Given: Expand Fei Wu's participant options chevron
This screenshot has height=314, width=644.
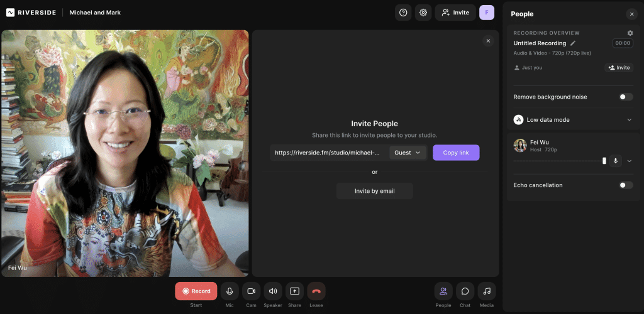Looking at the screenshot, I should point(629,161).
